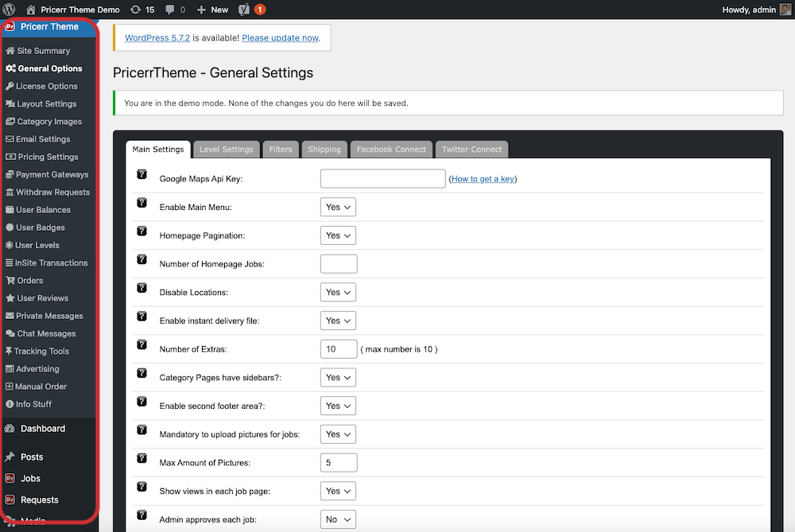This screenshot has height=532, width=795.
Task: Click the help icon beside Enable second footer area
Action: (142, 402)
